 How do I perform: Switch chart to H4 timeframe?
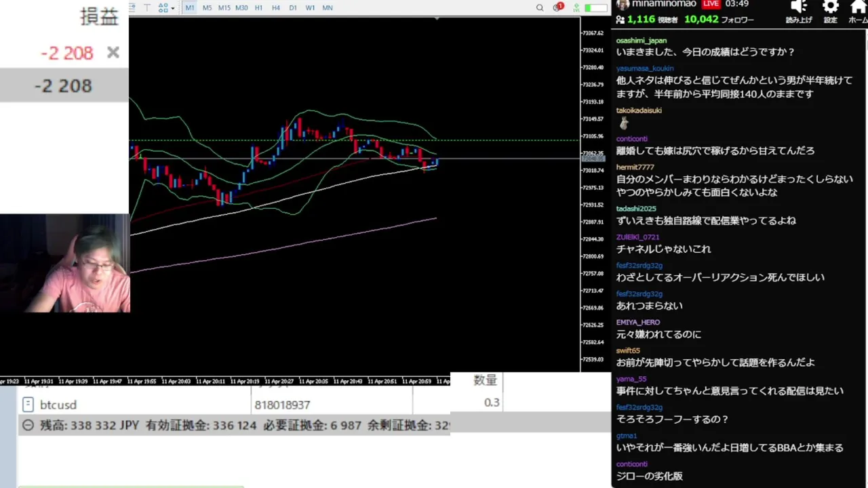click(275, 7)
